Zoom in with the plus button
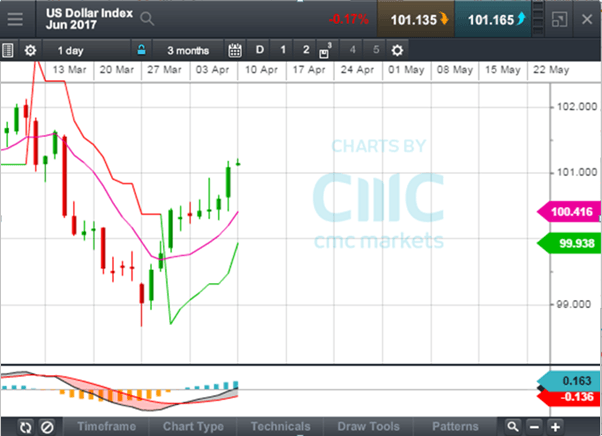The height and width of the screenshot is (436, 602). click(x=555, y=427)
